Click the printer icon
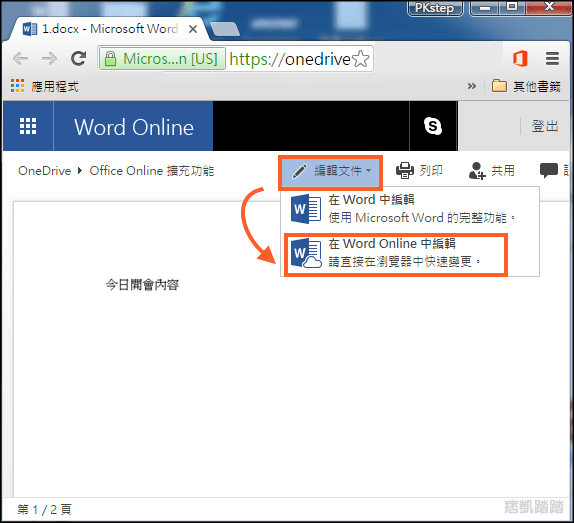 pyautogui.click(x=405, y=171)
